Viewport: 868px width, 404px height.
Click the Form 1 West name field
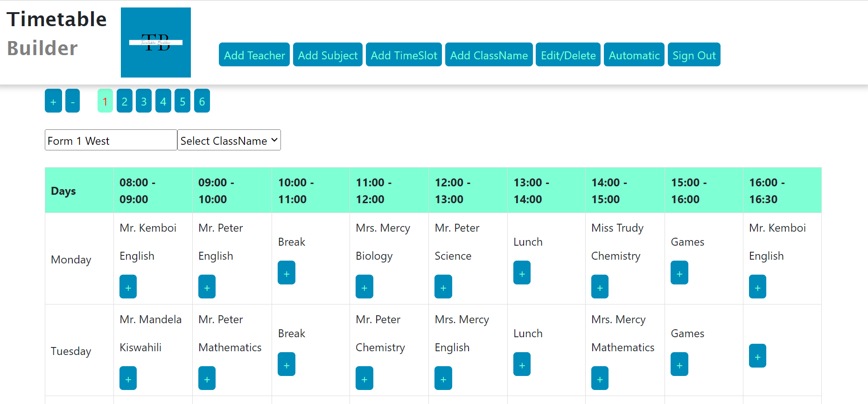tap(111, 140)
